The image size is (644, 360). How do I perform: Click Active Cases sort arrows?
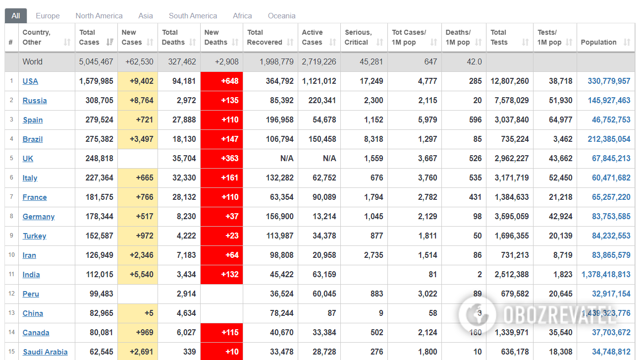click(333, 43)
